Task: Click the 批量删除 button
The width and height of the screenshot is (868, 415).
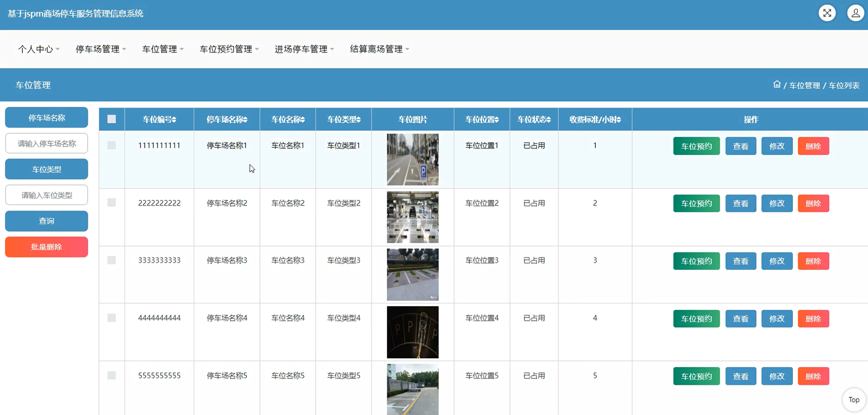Action: pos(47,247)
